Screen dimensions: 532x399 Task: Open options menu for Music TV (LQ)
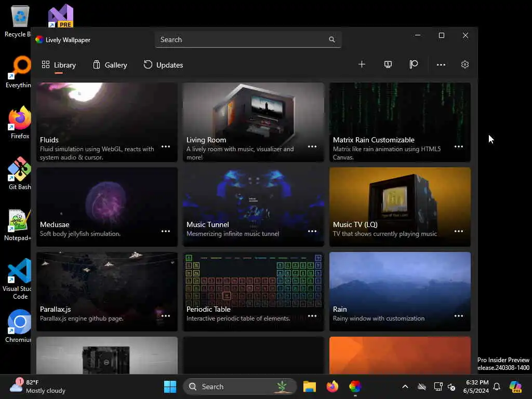click(459, 231)
